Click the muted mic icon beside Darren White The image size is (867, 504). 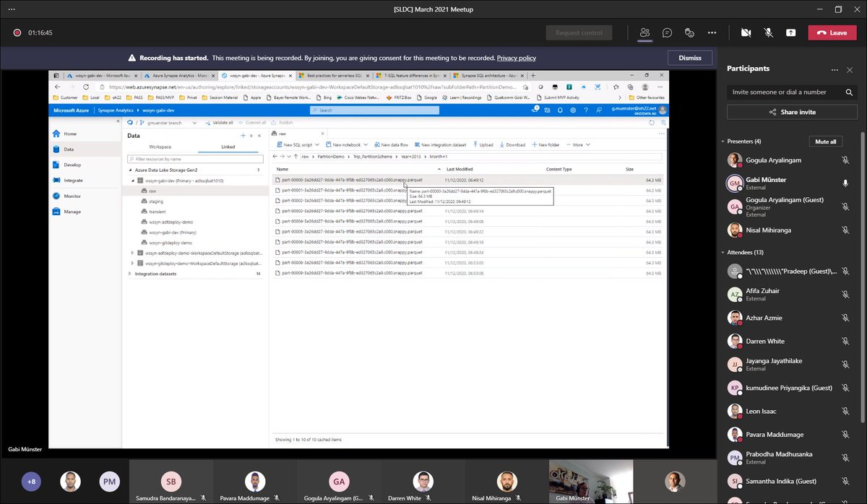(845, 341)
